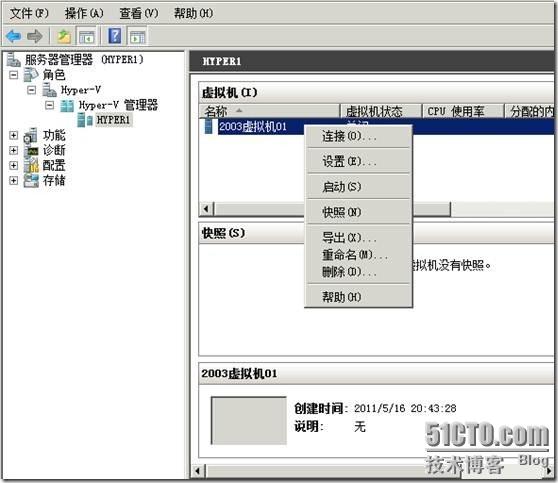
Task: Click the Forward arrow toolbar icon
Action: tap(35, 36)
